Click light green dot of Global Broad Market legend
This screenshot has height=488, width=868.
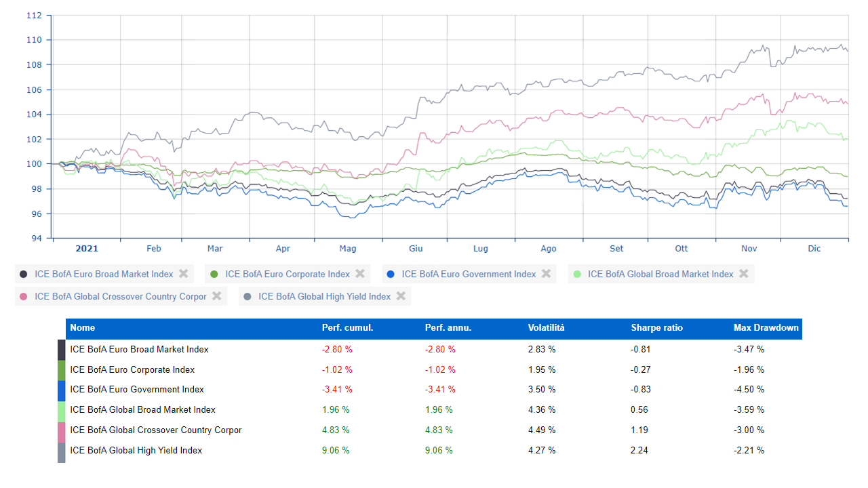pos(577,274)
